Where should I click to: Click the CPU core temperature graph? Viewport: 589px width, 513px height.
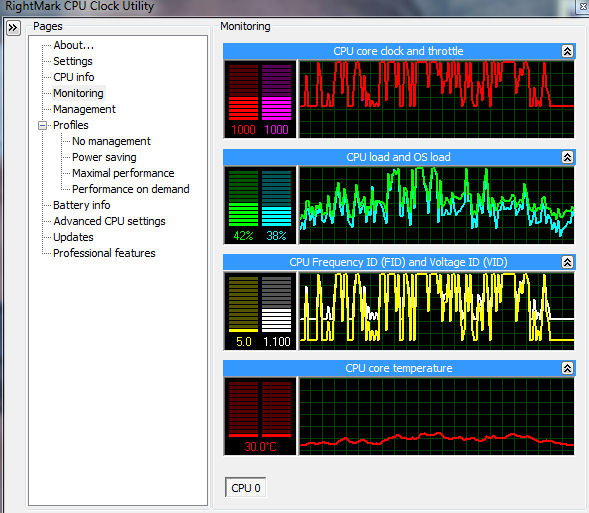(x=436, y=416)
